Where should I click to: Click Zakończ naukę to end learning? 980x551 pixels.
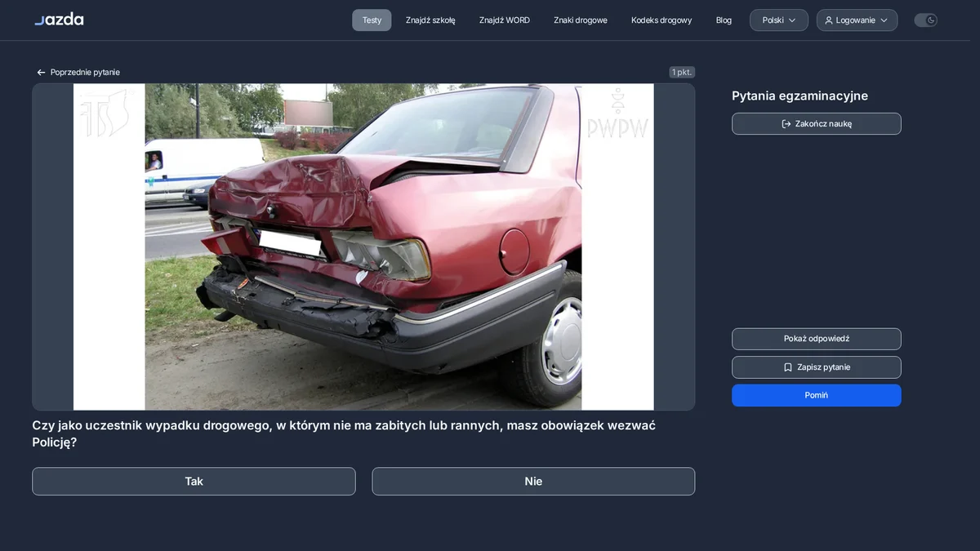coord(817,124)
